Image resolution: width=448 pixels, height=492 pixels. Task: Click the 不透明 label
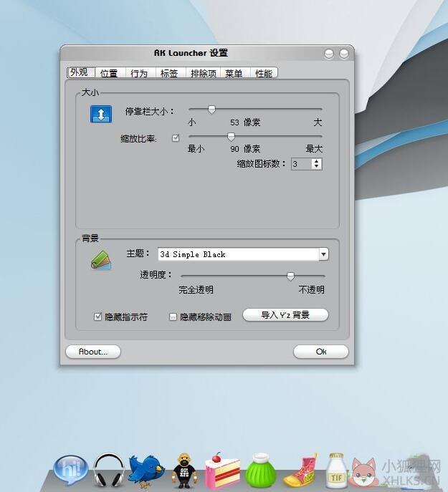coord(311,289)
